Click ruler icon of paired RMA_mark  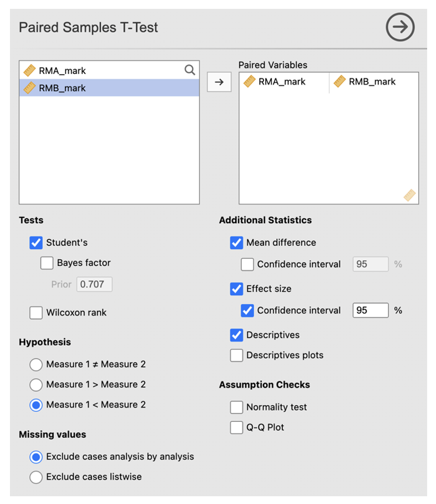tap(249, 82)
